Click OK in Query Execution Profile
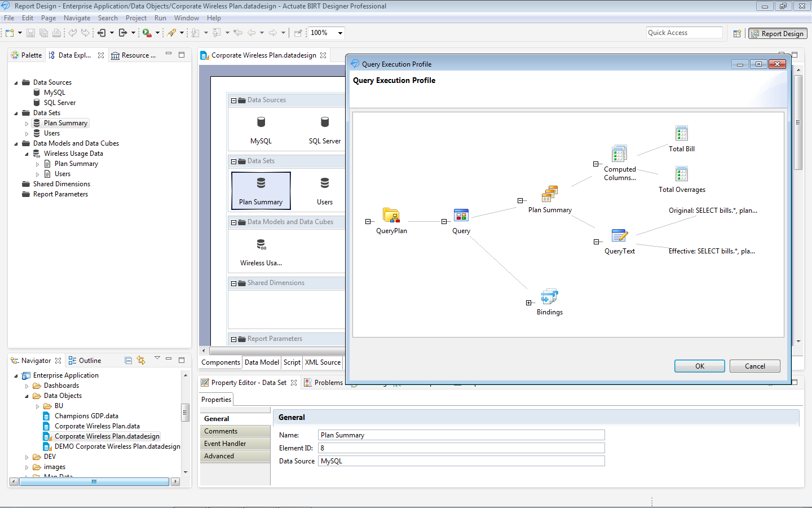812x508 pixels. coord(700,366)
